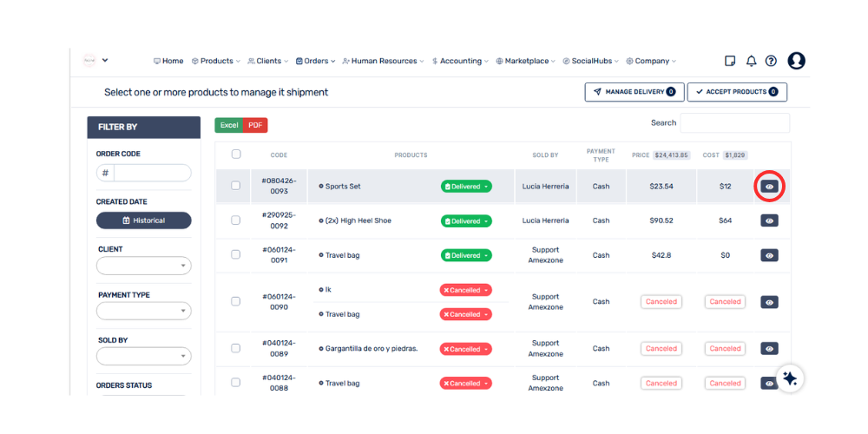Check the box for order #060124-0091

236,255
